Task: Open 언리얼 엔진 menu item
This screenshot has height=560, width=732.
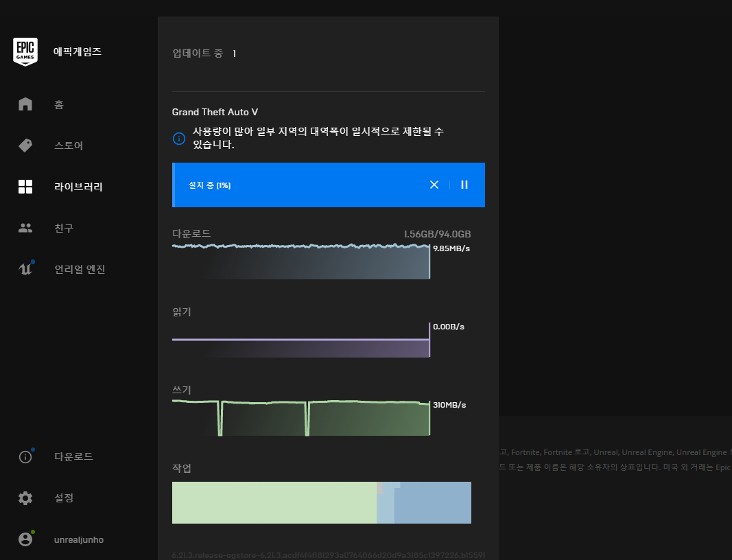Action: point(80,269)
